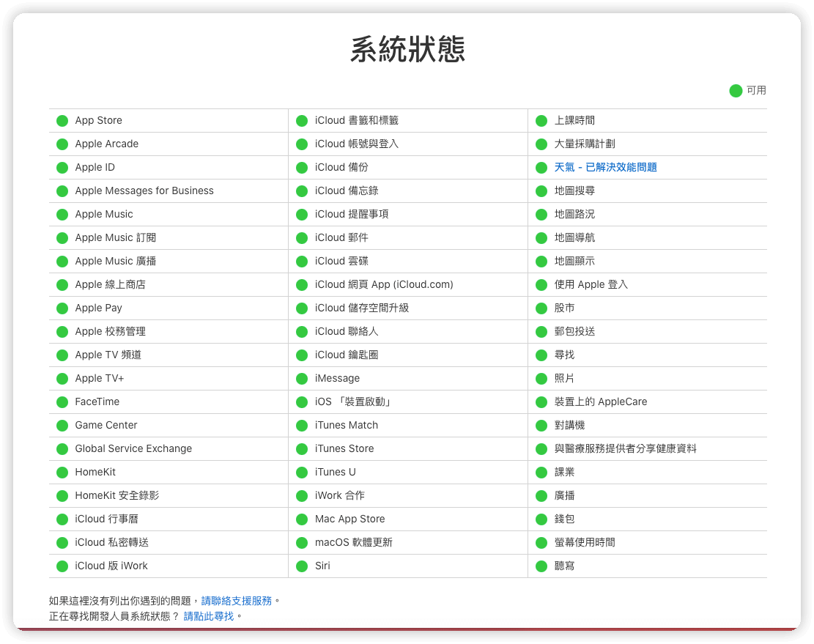Select Global Service Exchange text
Image resolution: width=814 pixels, height=644 pixels.
coord(133,448)
